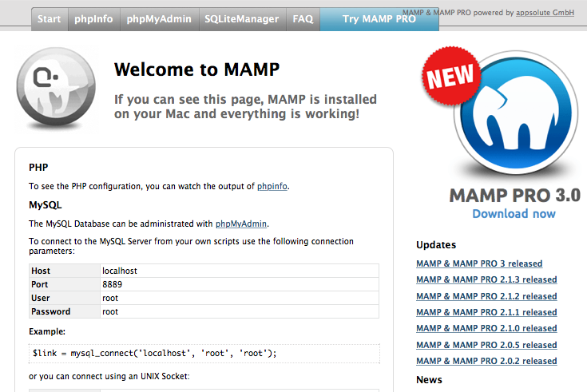Click the PHP section heading
Screen dimensions: 587x392
pos(38,168)
